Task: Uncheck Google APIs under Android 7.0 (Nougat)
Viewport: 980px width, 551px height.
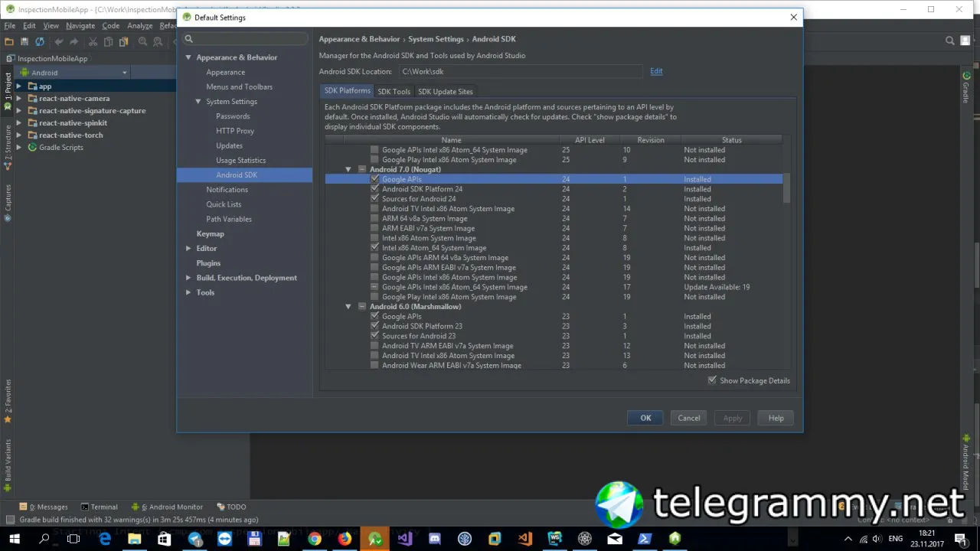Action: tap(374, 179)
